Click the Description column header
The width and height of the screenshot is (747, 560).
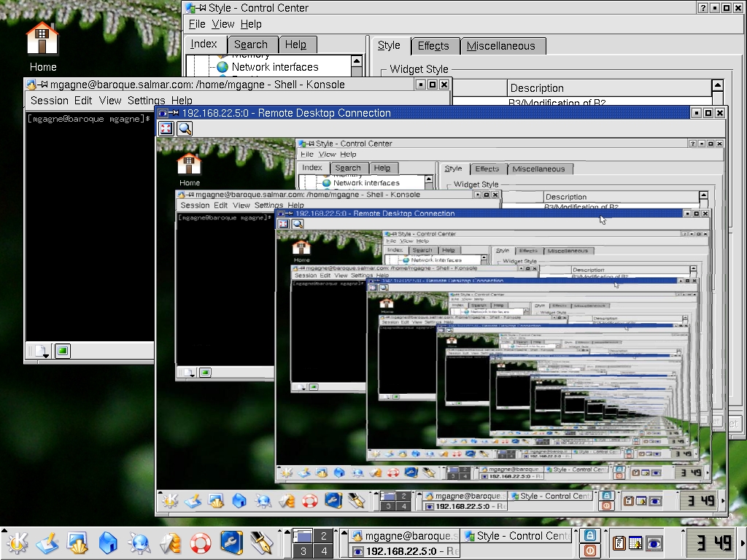(538, 87)
